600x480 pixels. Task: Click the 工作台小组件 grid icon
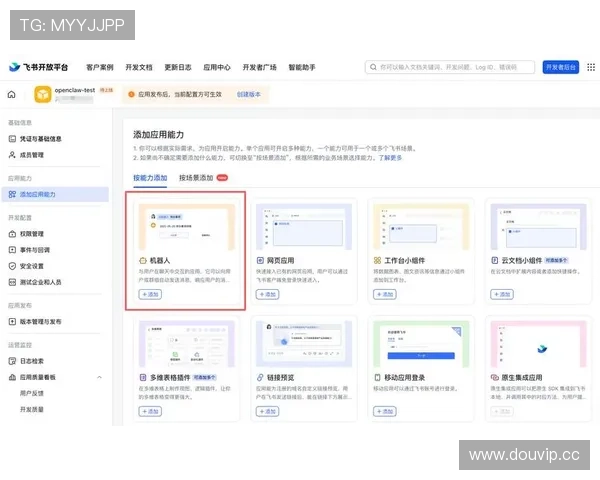click(x=377, y=261)
